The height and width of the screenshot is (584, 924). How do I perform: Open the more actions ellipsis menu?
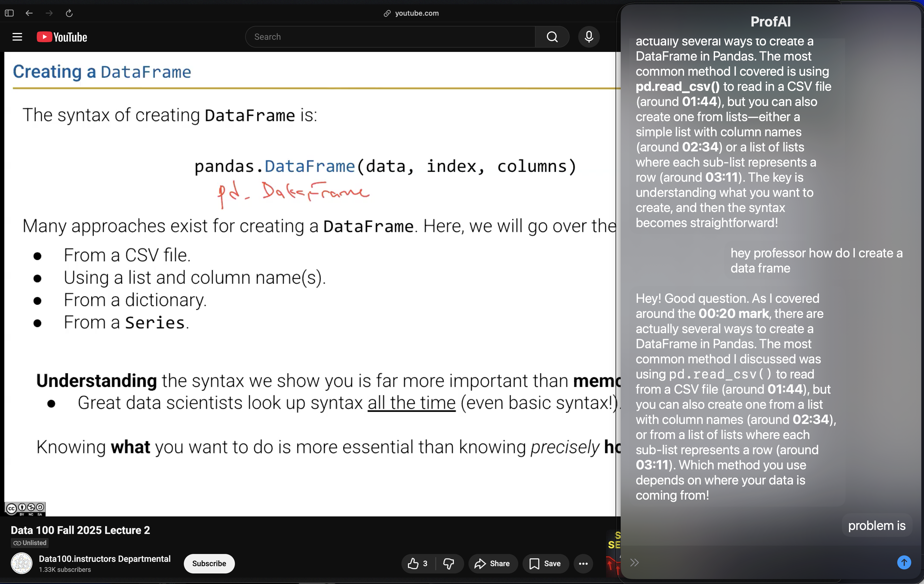coord(583,563)
